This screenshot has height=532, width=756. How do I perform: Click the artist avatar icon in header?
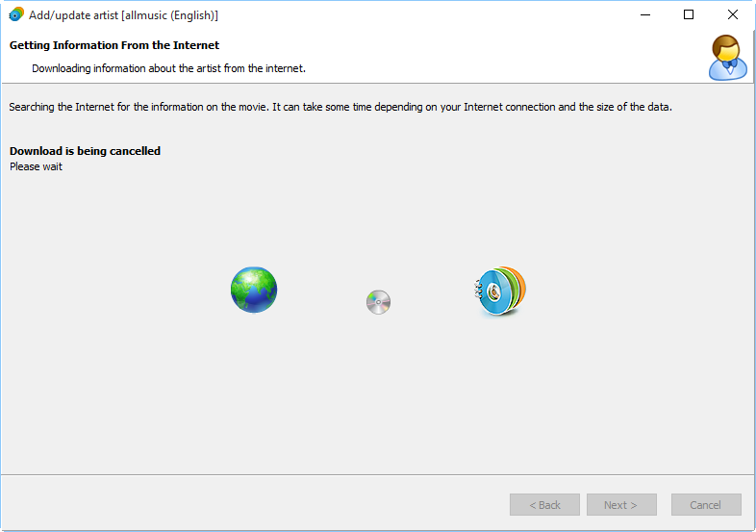[x=727, y=58]
